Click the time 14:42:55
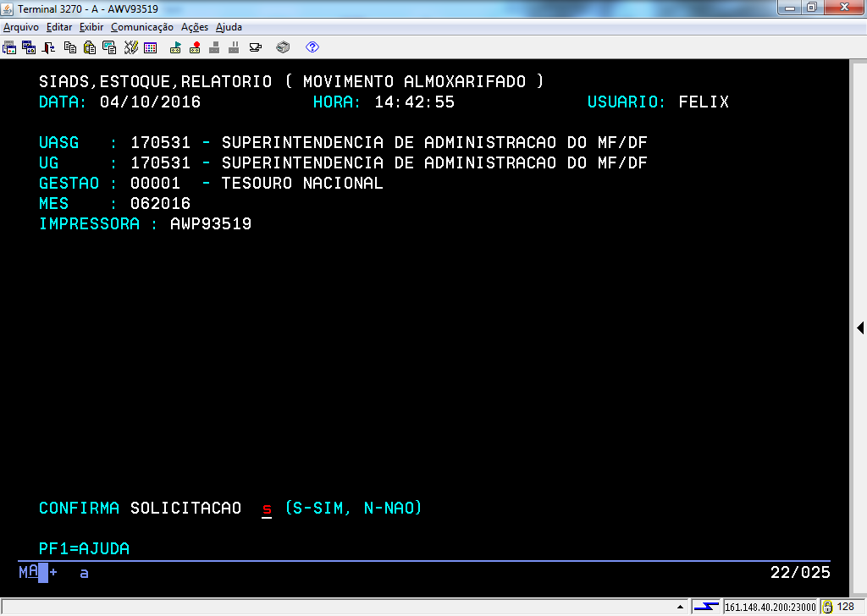This screenshot has width=867, height=616. (x=415, y=102)
